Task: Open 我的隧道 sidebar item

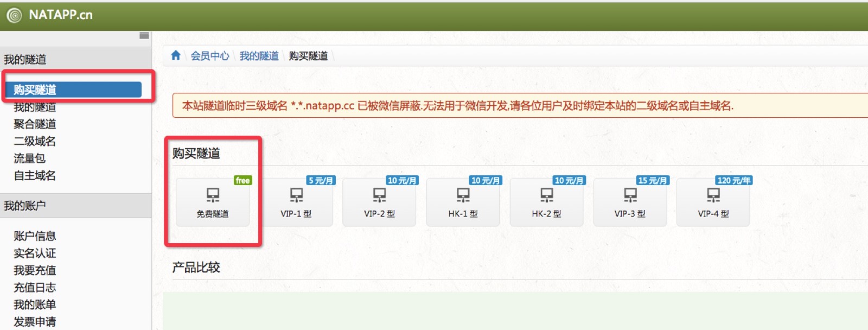Action: click(35, 107)
